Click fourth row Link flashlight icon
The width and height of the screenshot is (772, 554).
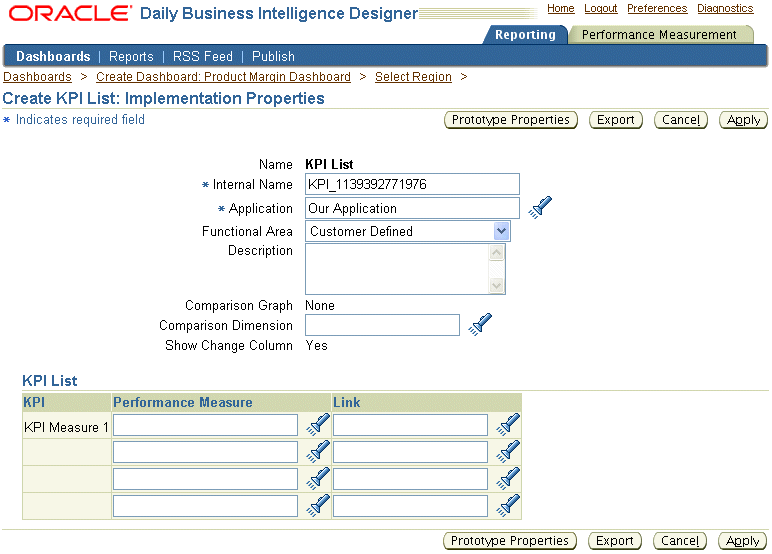508,505
